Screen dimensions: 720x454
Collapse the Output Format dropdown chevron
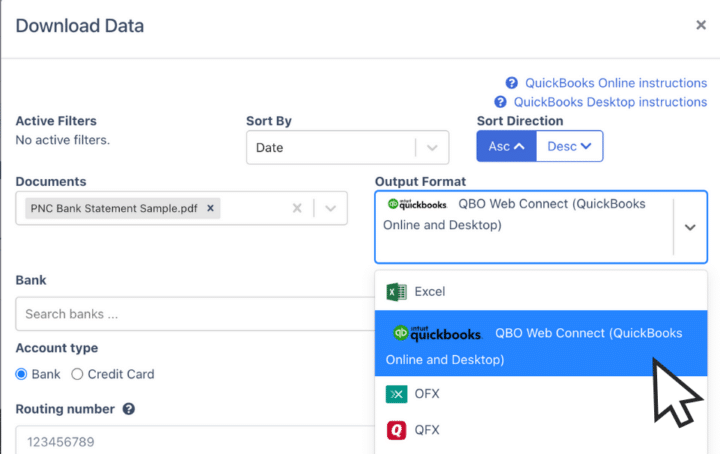tap(689, 227)
